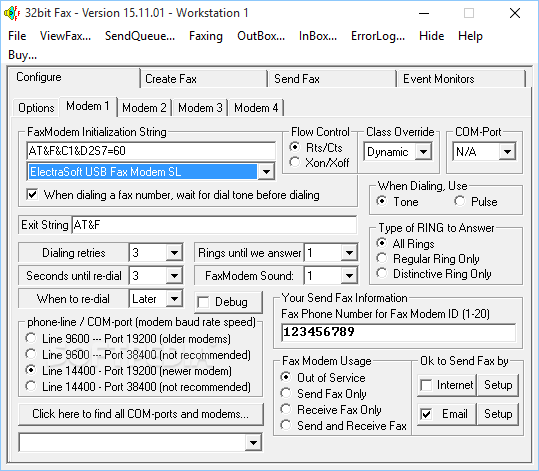Expand the ElectraSoft USB Fax Modem dropdown
The width and height of the screenshot is (539, 471).
(x=266, y=172)
